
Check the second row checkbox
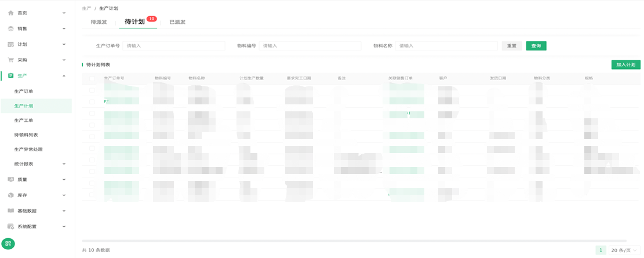92,101
